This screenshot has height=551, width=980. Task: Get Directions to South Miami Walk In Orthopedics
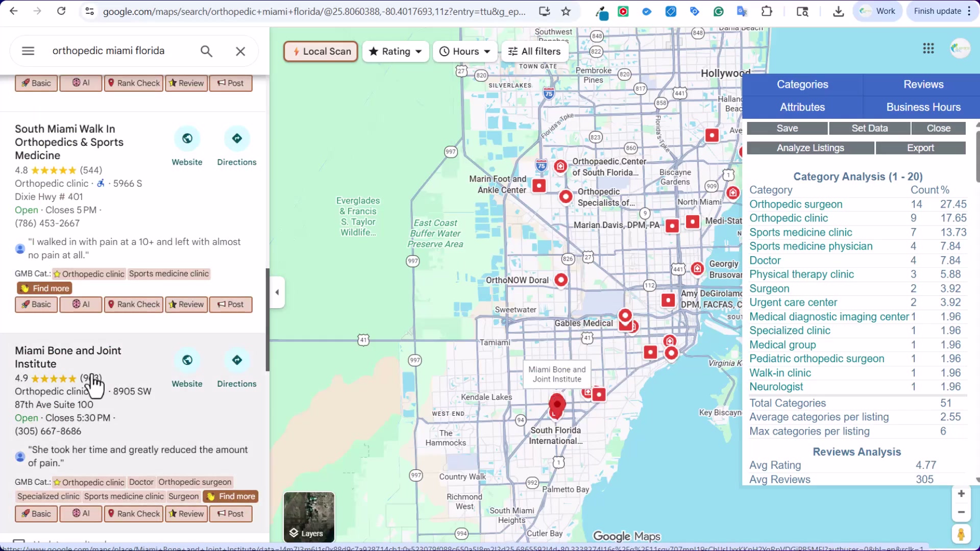coord(237,147)
